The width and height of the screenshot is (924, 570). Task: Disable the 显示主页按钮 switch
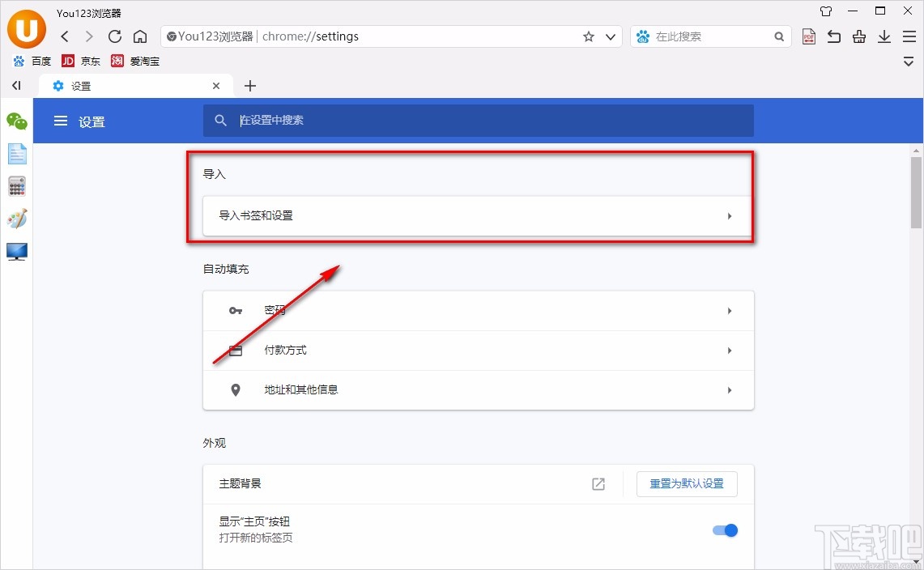[725, 530]
